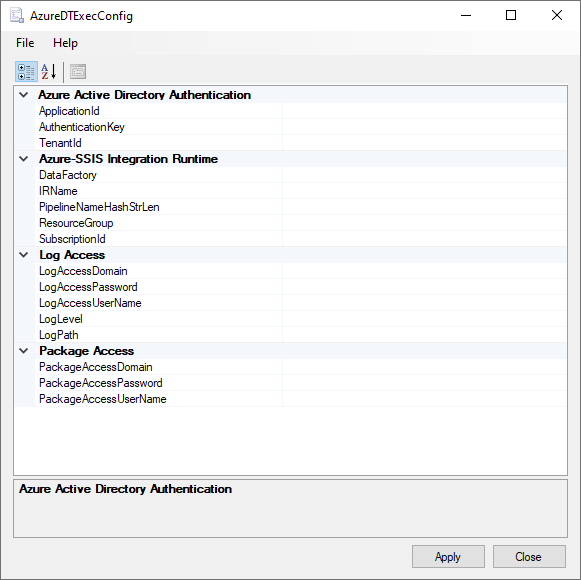
Task: Click the LogLevel value field
Action: pyautogui.click(x=425, y=319)
